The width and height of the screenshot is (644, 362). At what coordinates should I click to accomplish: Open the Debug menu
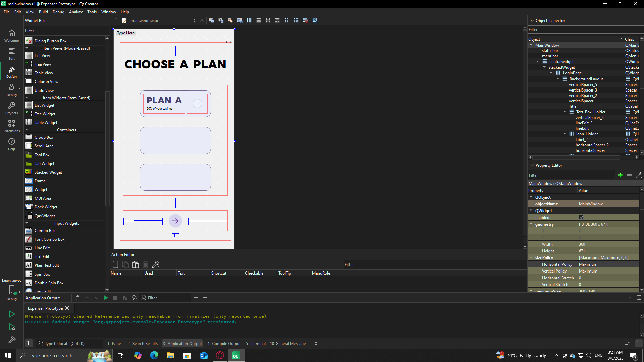pos(58,12)
